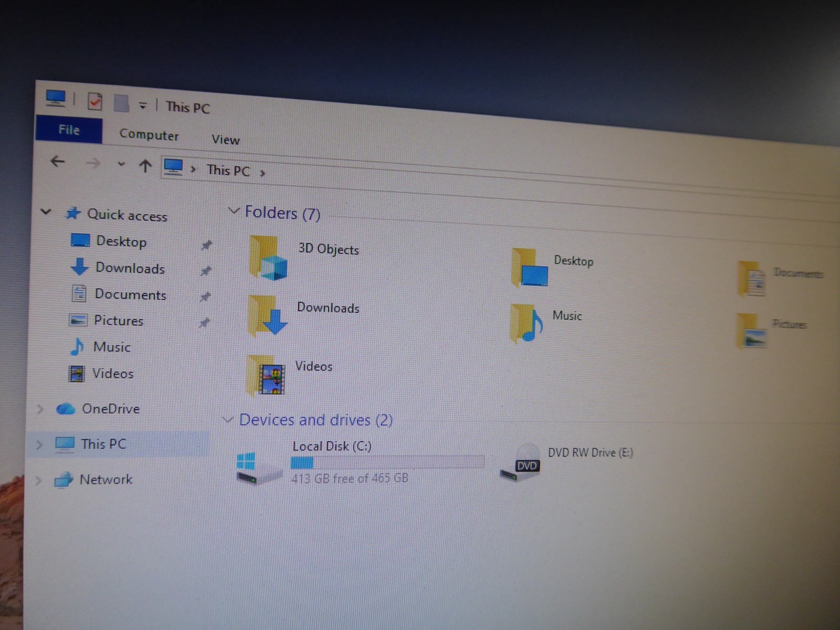Select the Pictures folder icon in Folders

[x=751, y=331]
